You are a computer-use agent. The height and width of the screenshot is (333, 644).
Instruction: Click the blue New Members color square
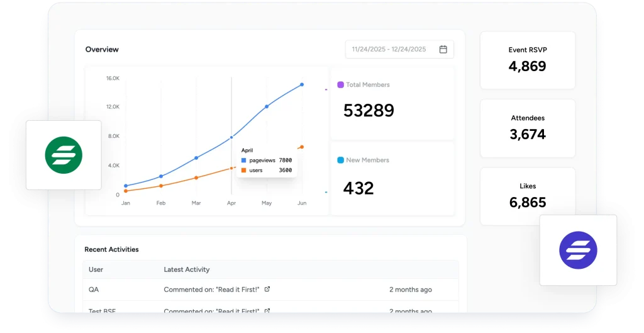340,160
